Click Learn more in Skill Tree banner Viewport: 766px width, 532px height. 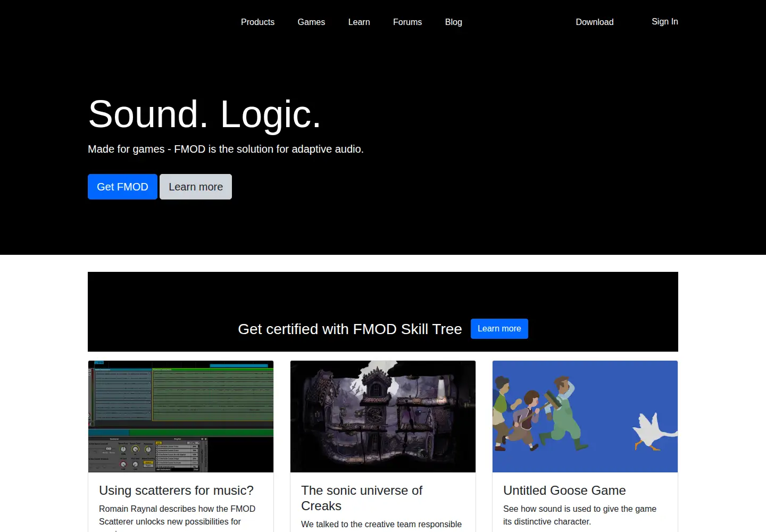coord(499,329)
